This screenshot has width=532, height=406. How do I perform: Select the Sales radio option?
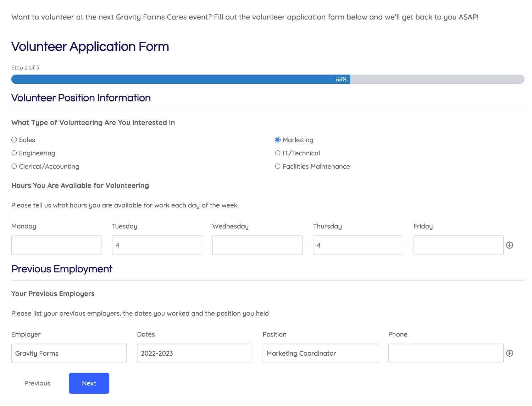(x=14, y=140)
